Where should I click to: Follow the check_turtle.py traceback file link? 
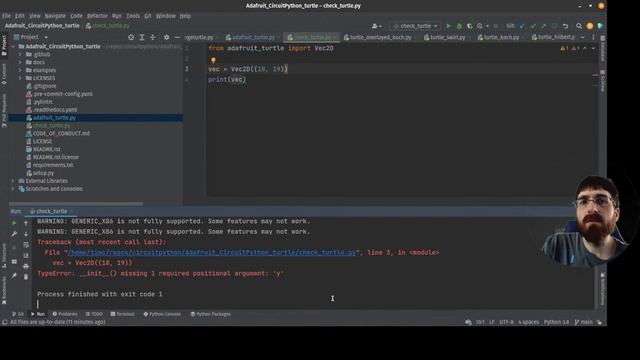212,253
